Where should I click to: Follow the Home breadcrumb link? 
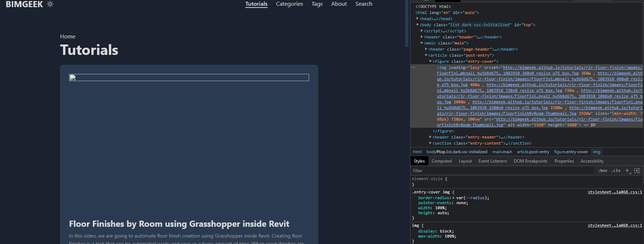point(68,37)
